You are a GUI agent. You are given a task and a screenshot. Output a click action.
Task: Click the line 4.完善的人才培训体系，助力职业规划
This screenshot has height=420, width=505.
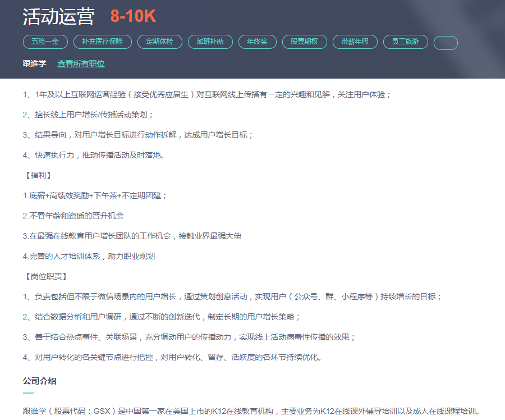point(89,256)
